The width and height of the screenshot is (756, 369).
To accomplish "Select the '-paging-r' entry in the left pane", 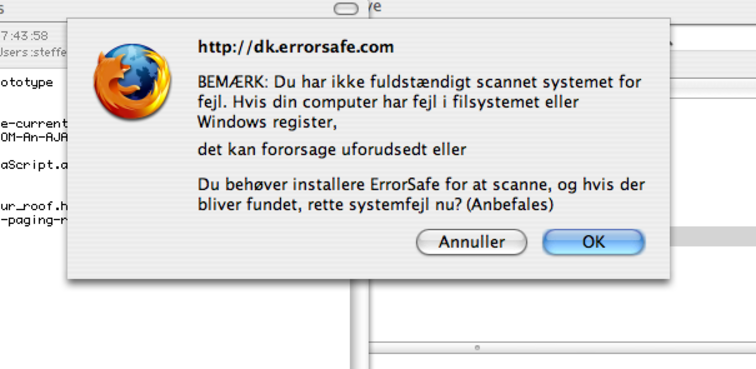I will pyautogui.click(x=33, y=220).
